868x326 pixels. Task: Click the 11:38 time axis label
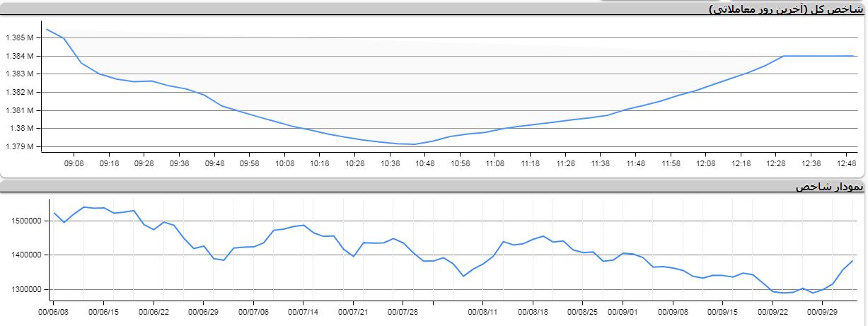coord(600,163)
